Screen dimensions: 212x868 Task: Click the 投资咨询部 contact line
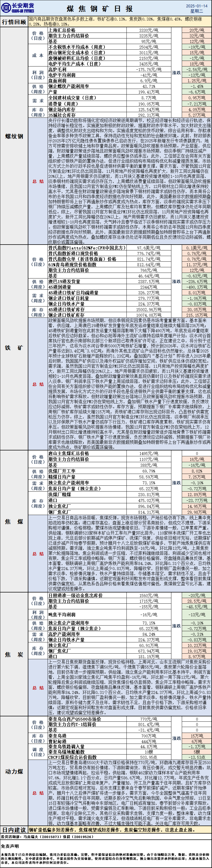47,837
